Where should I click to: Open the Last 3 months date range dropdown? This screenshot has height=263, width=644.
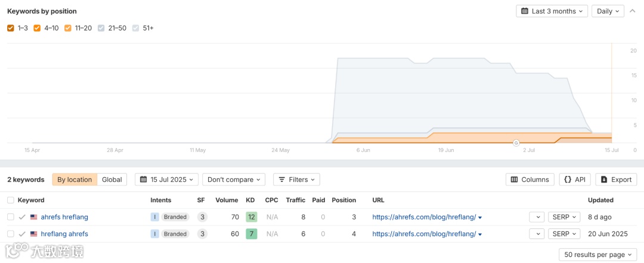pyautogui.click(x=552, y=11)
